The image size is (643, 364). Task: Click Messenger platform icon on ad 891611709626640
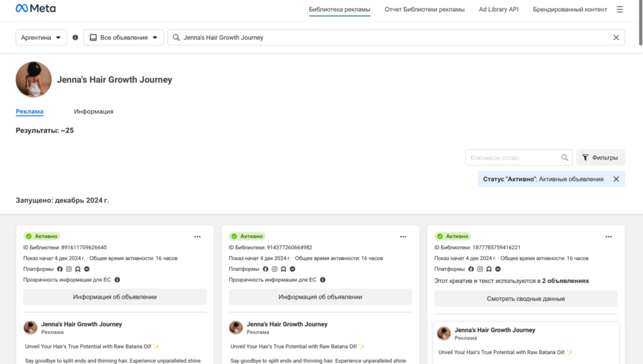87,269
